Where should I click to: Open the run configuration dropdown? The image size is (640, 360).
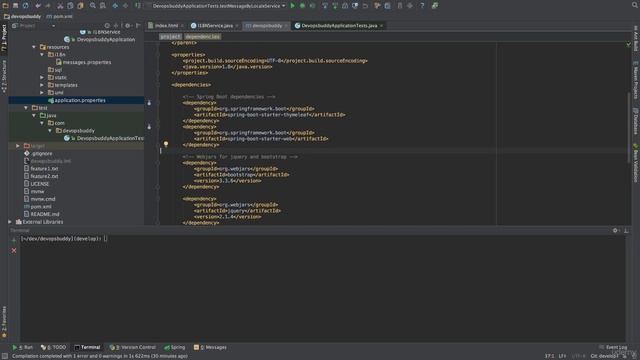tap(218, 6)
